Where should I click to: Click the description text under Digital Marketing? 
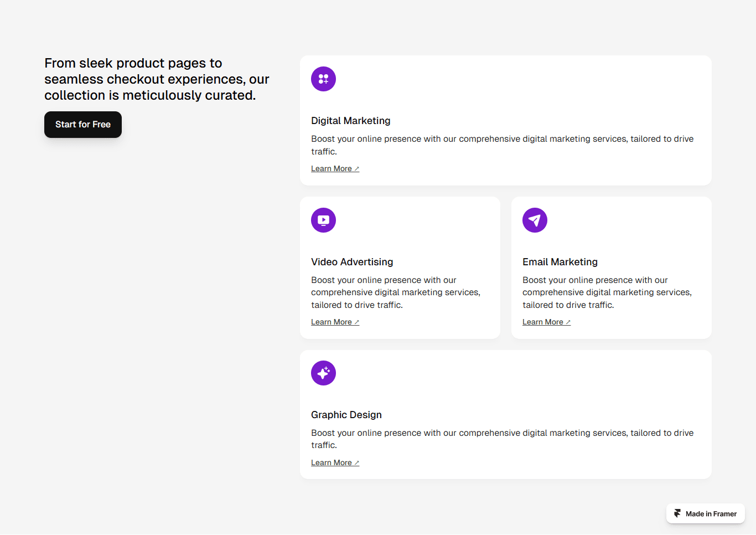point(503,145)
